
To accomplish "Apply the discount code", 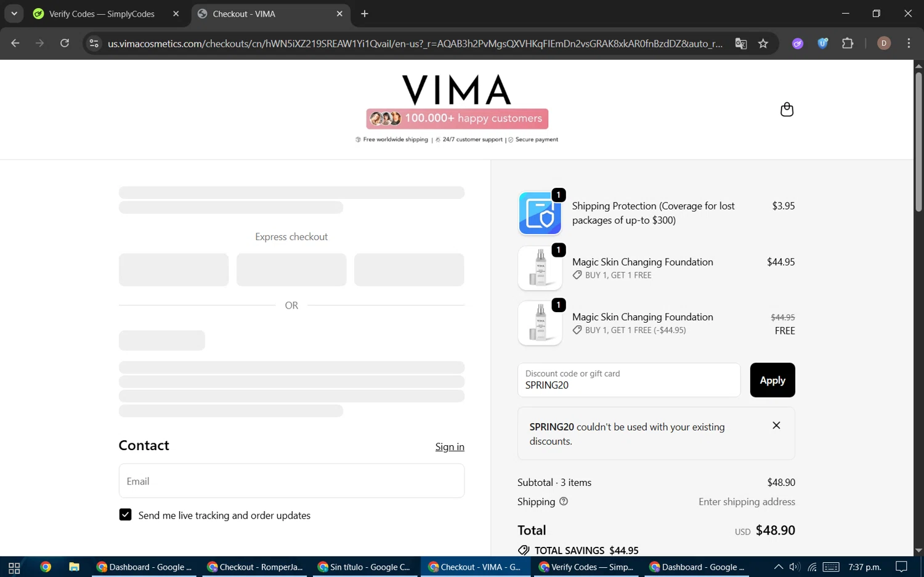I will tap(772, 380).
